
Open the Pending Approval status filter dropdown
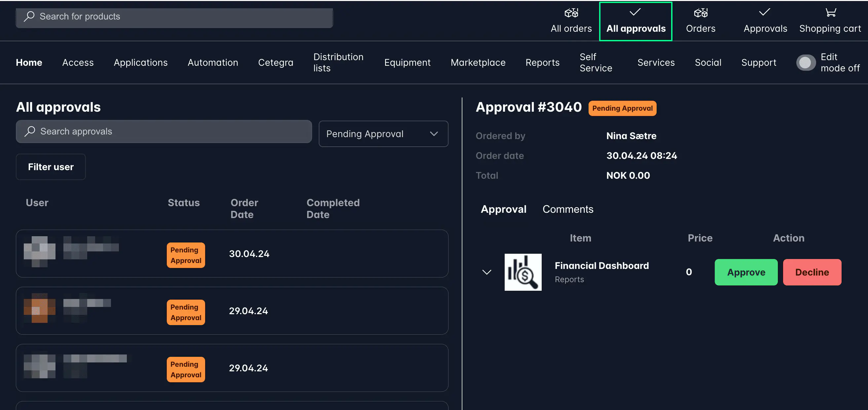click(x=383, y=133)
